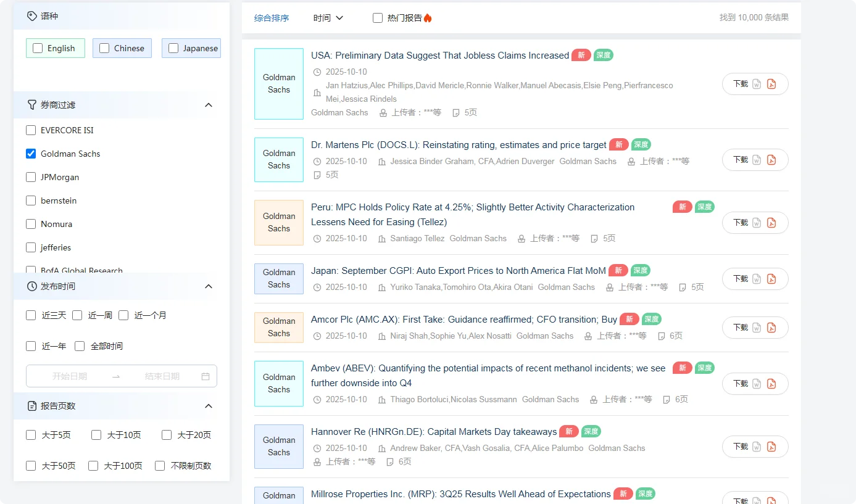
Task: Collapse the 报告页数 section
Action: 209,406
